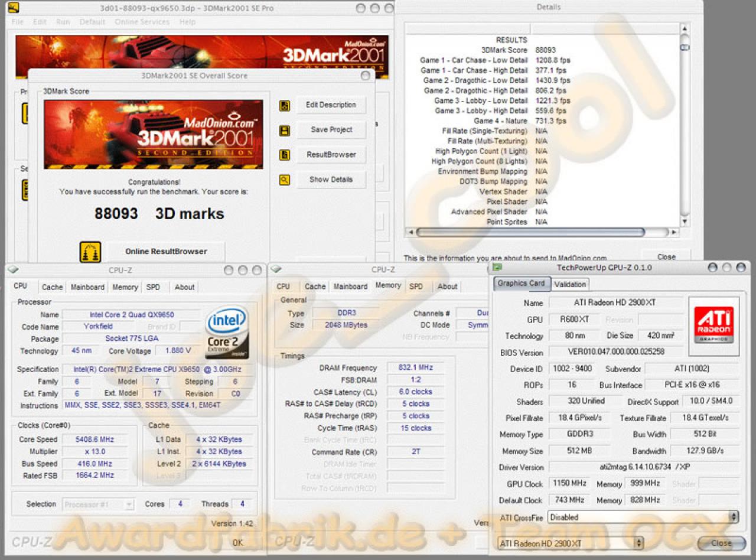Click OK in the left CPU-Z window
Viewport: 756px width, 560px height.
(x=237, y=542)
